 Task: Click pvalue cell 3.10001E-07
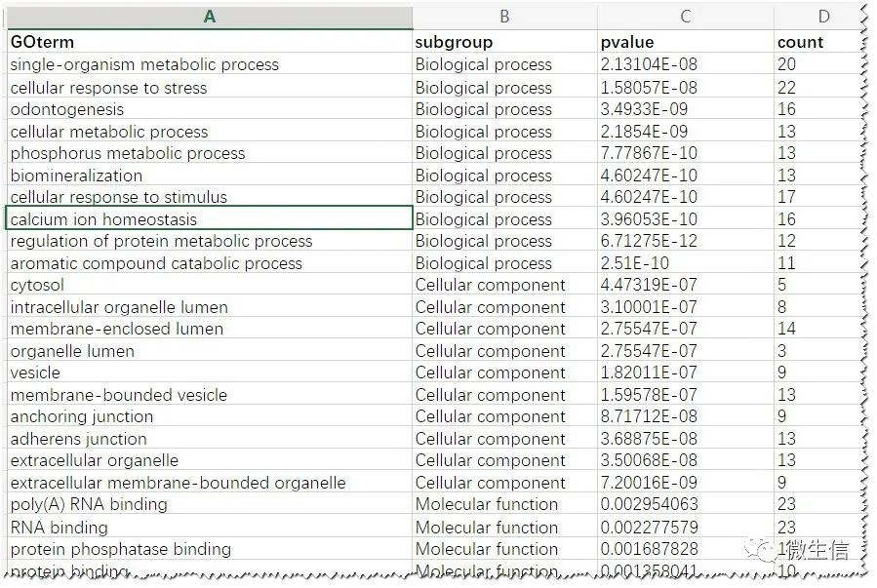[x=685, y=307]
